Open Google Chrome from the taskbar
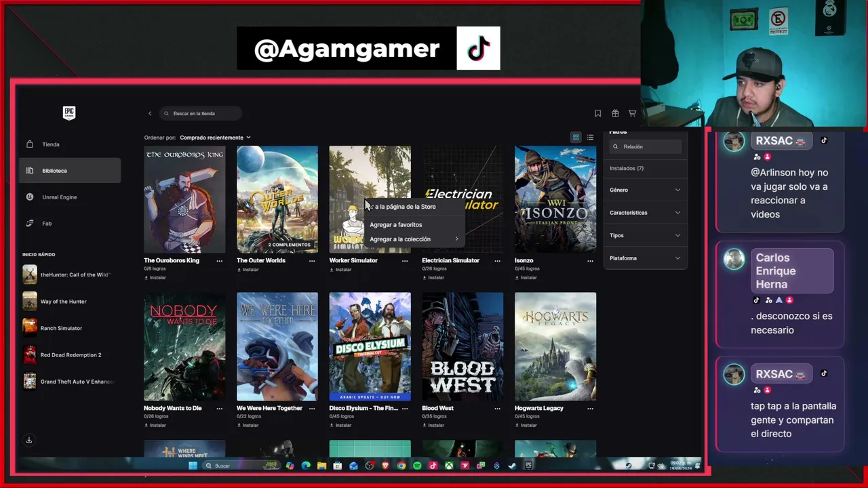The width and height of the screenshot is (868, 488). click(x=401, y=466)
